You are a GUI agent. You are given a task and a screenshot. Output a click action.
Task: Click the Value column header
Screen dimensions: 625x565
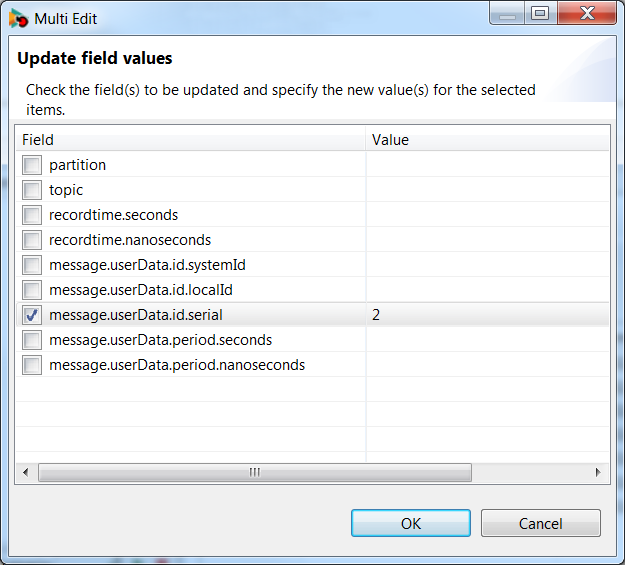click(x=487, y=140)
